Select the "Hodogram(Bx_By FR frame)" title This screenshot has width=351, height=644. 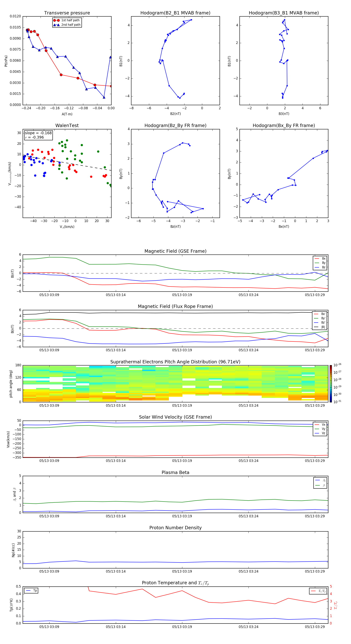coord(284,125)
